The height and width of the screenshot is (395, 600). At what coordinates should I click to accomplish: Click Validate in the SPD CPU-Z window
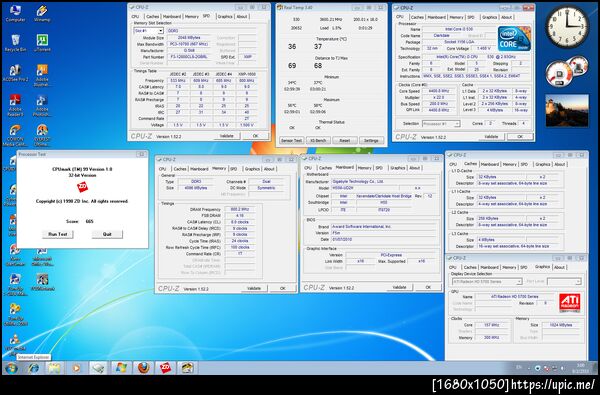click(227, 136)
